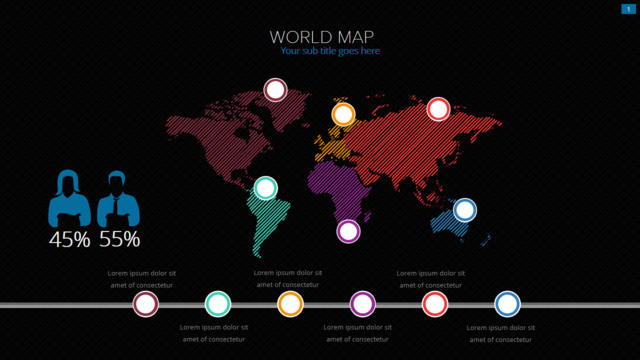Select the teal map pin on South America
This screenshot has height=360, width=640.
pyautogui.click(x=266, y=188)
